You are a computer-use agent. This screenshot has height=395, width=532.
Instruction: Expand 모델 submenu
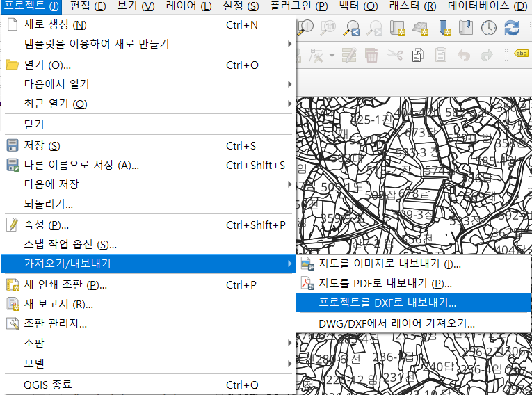[149, 364]
